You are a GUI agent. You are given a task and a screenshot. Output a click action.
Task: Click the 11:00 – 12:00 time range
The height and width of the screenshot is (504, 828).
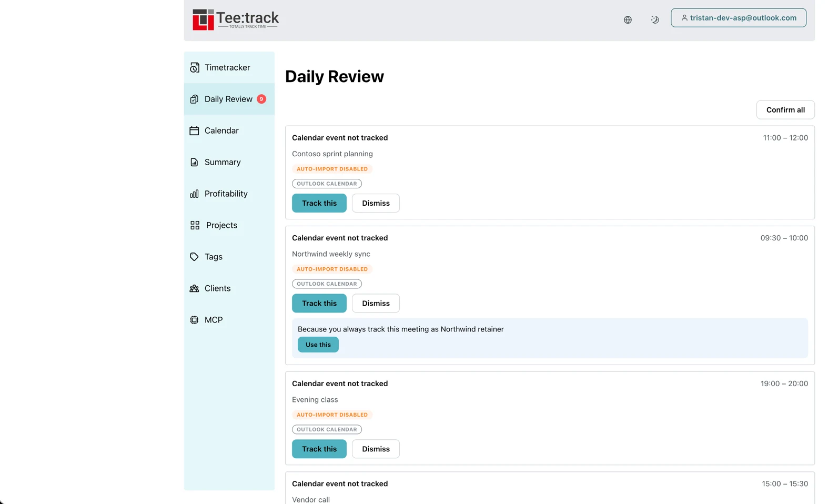coord(785,138)
